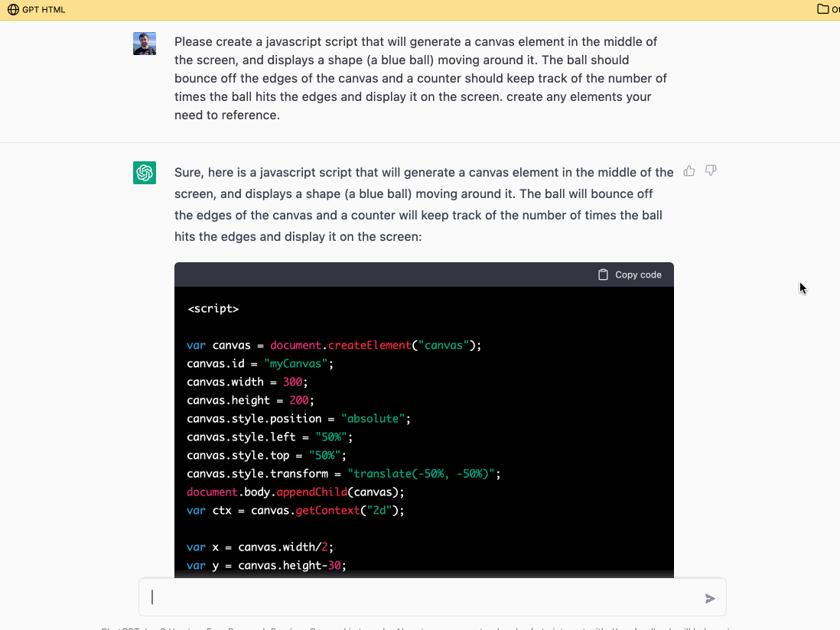Image resolution: width=840 pixels, height=630 pixels.
Task: Click the Copy code button
Action: pyautogui.click(x=630, y=274)
